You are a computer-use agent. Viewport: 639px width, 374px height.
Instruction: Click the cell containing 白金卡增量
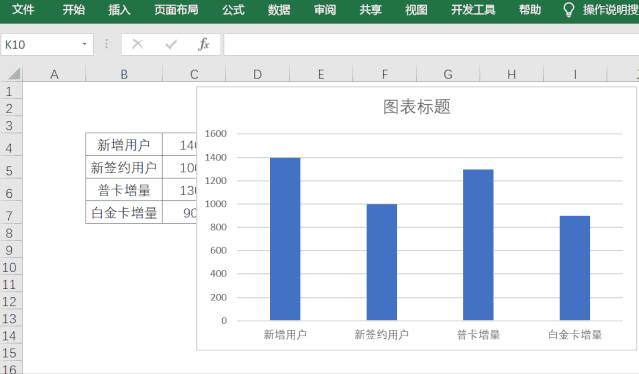(x=124, y=212)
